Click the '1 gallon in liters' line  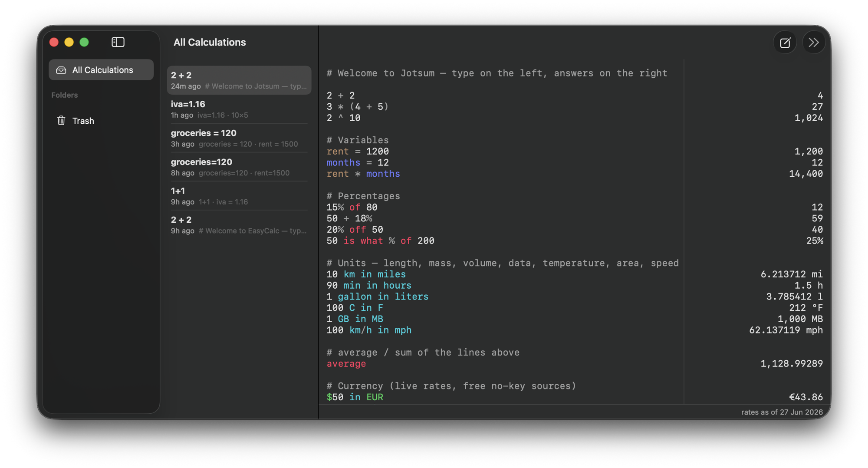(378, 297)
